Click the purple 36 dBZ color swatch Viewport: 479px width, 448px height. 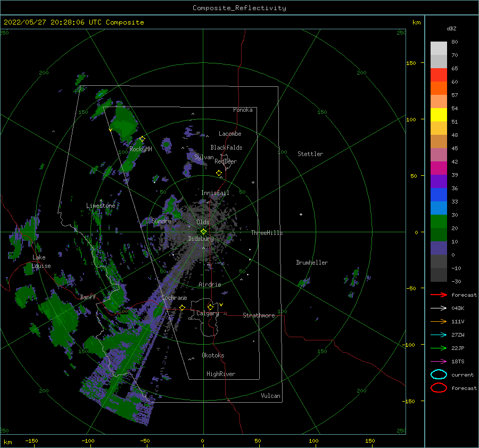click(439, 182)
